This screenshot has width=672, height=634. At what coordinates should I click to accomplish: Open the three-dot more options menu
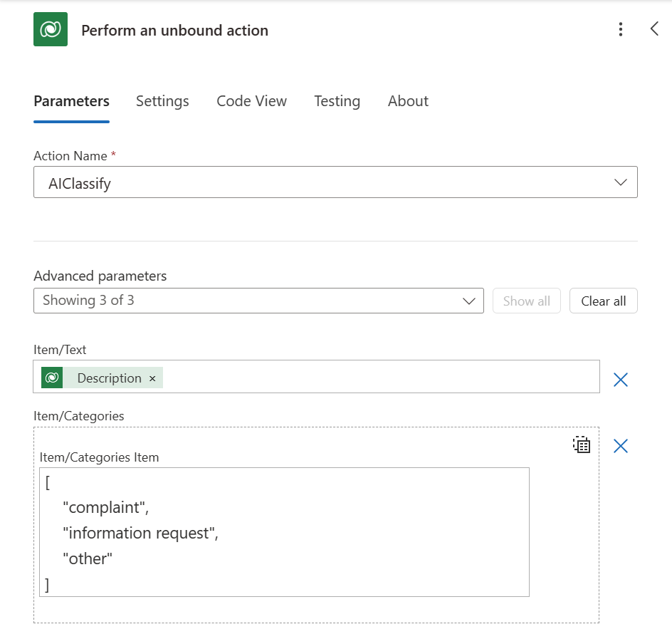coord(621,30)
